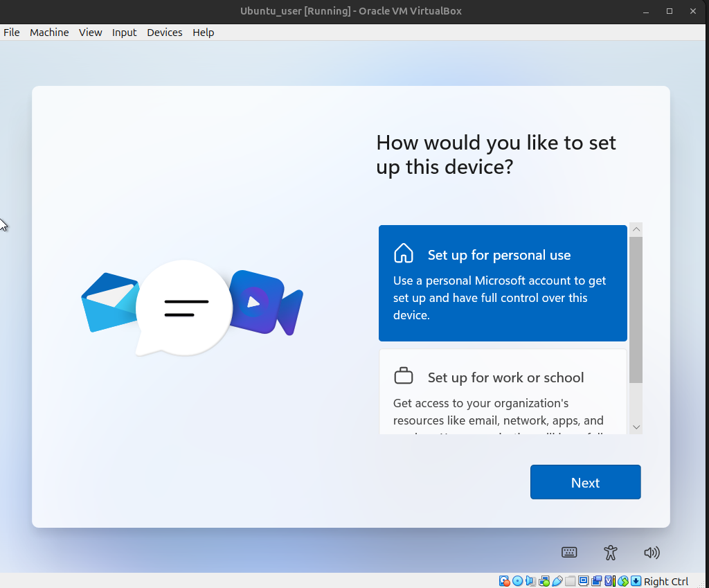Viewport: 709px width, 588px height.
Task: Click the shared folders status icon
Action: [571, 581]
